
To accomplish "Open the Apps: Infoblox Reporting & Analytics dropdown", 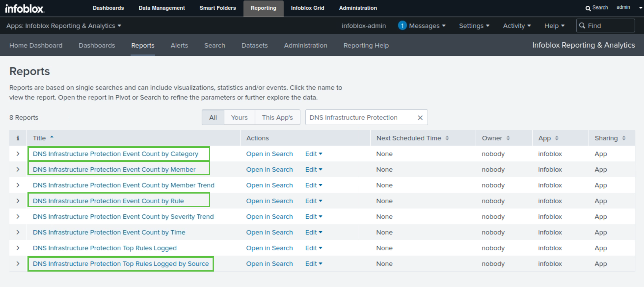I will point(64,26).
